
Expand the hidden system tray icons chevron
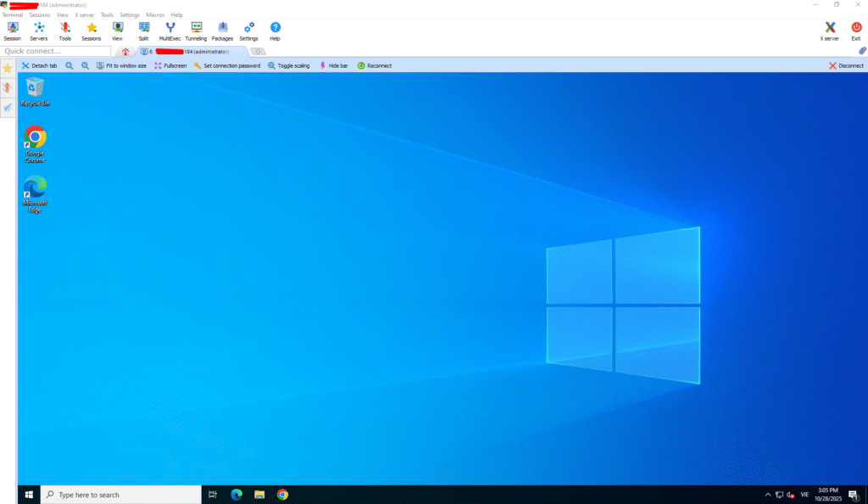tap(768, 495)
